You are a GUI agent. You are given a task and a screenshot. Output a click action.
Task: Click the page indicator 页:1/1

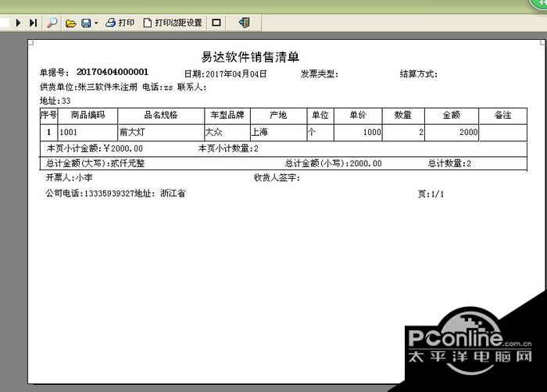(431, 194)
